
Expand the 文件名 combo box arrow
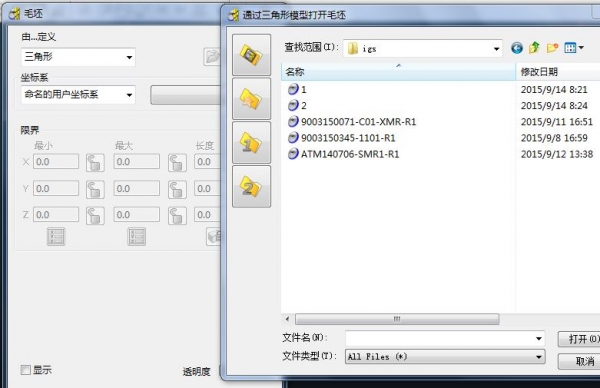538,338
